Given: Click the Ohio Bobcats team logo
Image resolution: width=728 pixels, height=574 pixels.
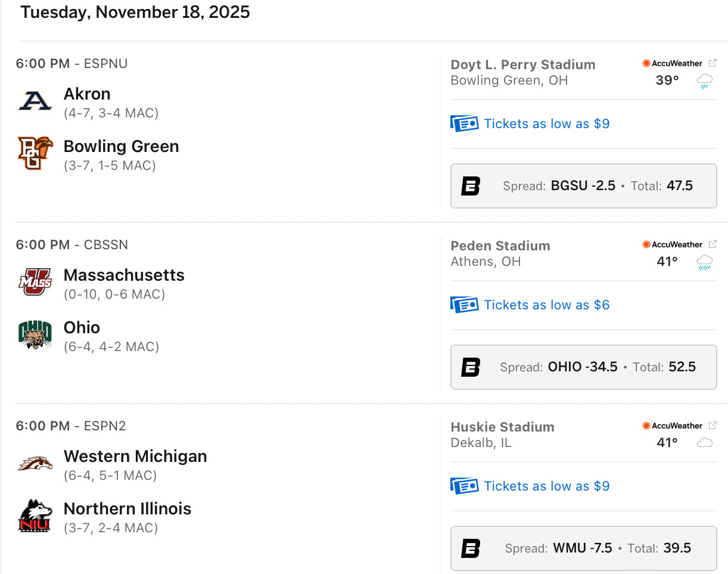Looking at the screenshot, I should [x=35, y=334].
